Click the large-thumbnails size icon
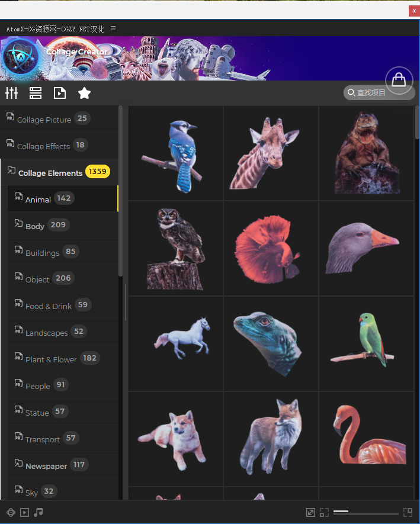This screenshot has height=524, width=420. (x=408, y=512)
